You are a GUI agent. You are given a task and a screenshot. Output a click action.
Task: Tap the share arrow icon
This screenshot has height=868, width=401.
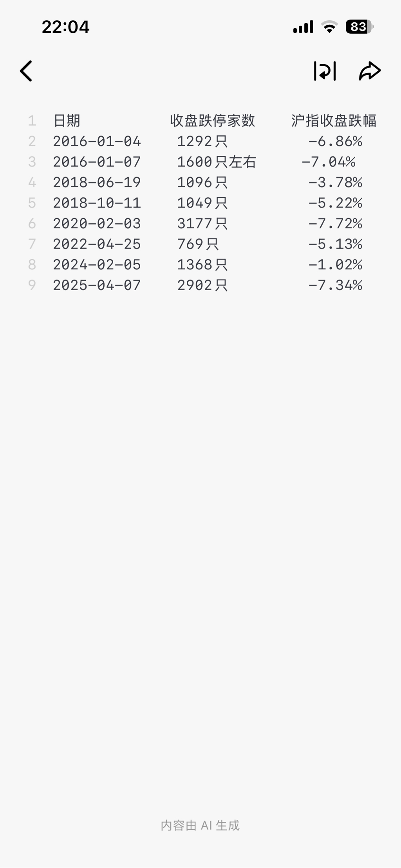370,71
